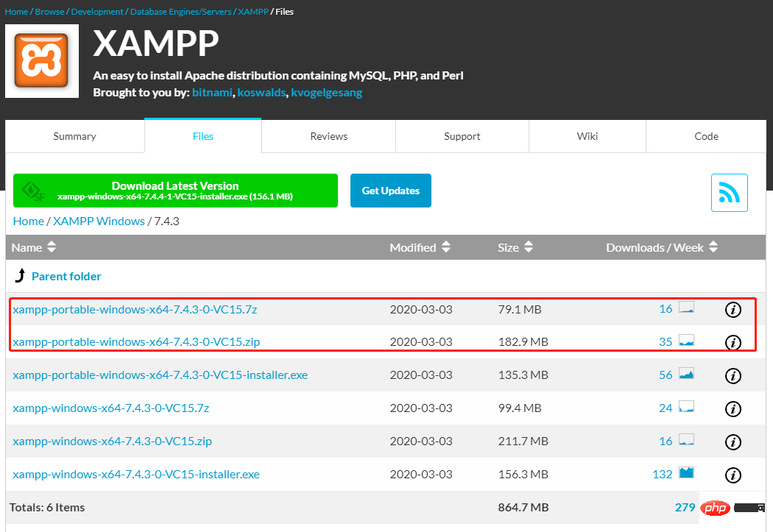Switch to the Reviews tab

[x=328, y=136]
